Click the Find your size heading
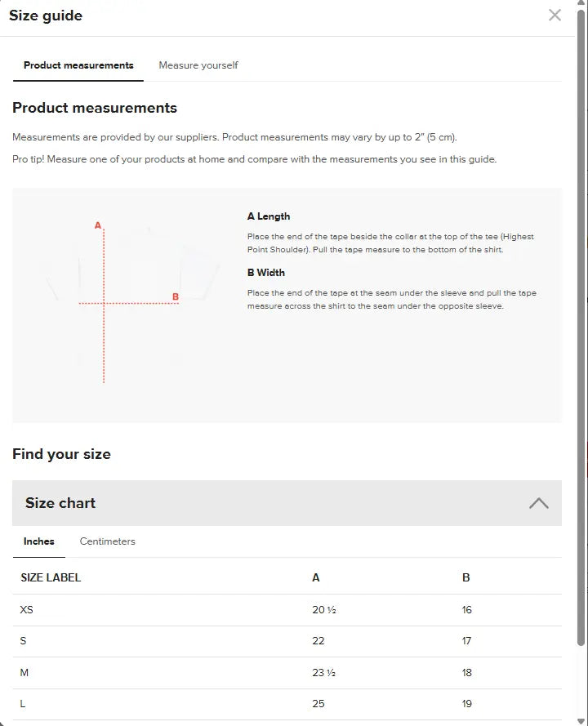588x726 pixels. click(x=61, y=454)
